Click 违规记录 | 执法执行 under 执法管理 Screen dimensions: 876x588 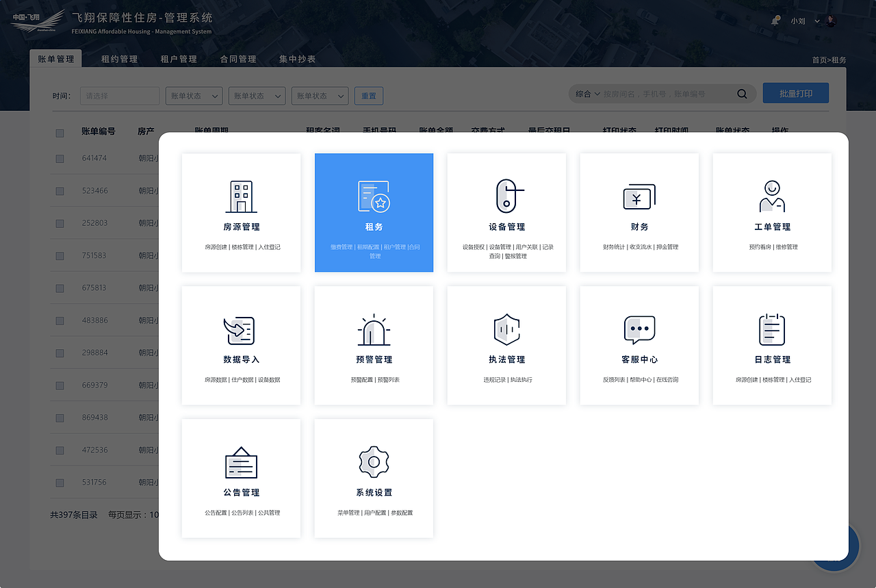pos(508,380)
